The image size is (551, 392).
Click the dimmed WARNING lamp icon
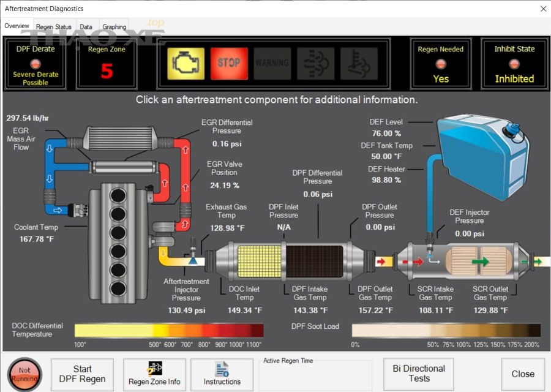[272, 64]
